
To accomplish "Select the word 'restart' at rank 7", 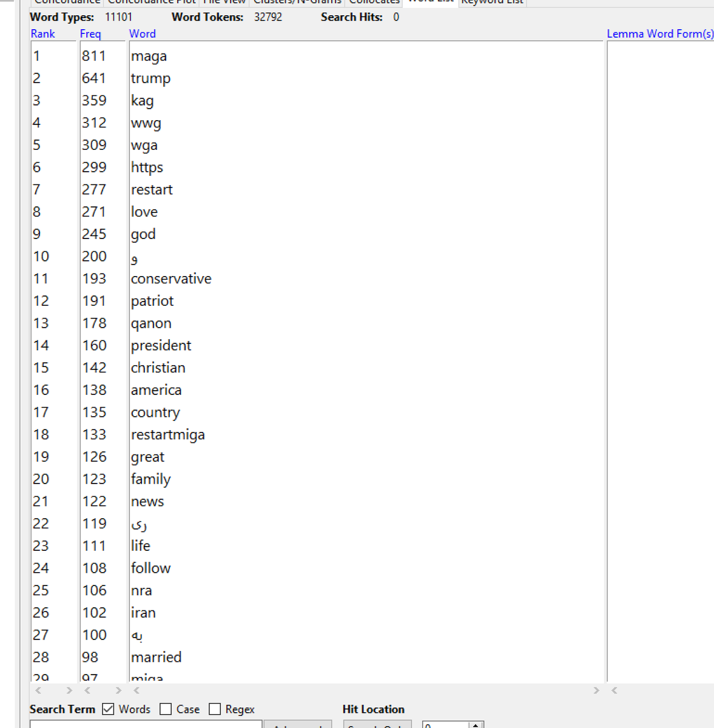I will [x=152, y=190].
